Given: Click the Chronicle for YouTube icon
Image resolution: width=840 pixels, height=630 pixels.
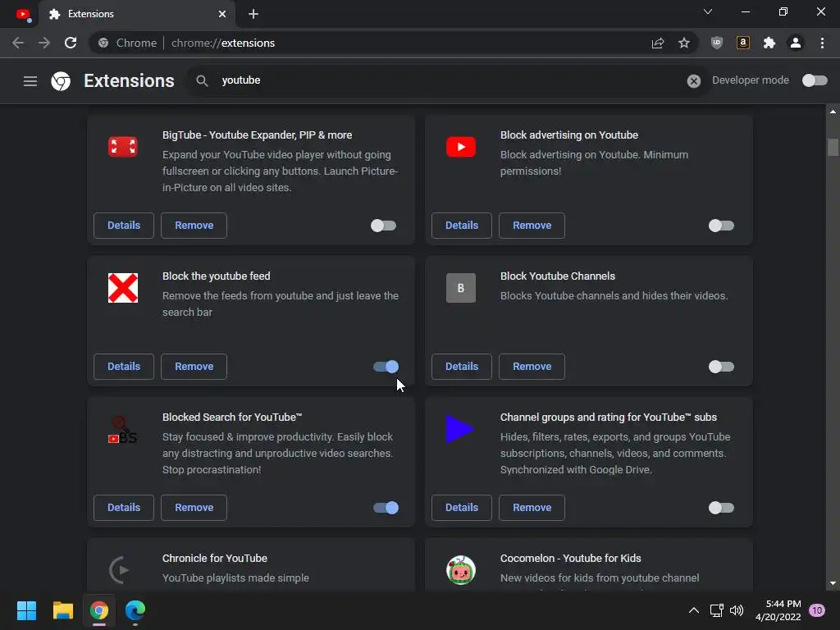Looking at the screenshot, I should tap(120, 570).
